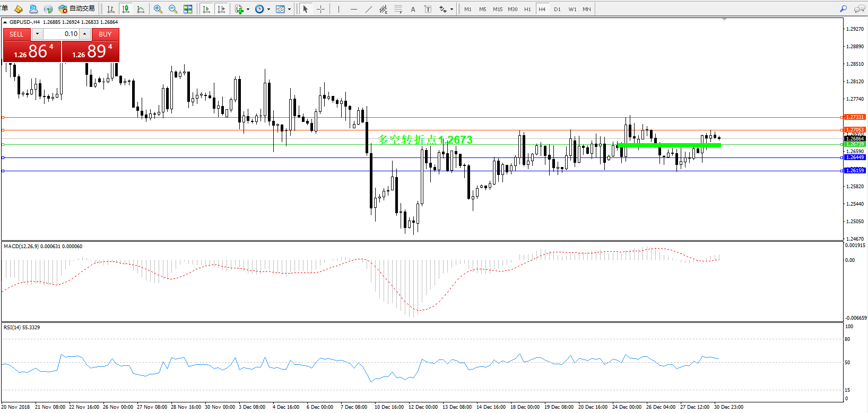Click the SELL button

[x=16, y=34]
